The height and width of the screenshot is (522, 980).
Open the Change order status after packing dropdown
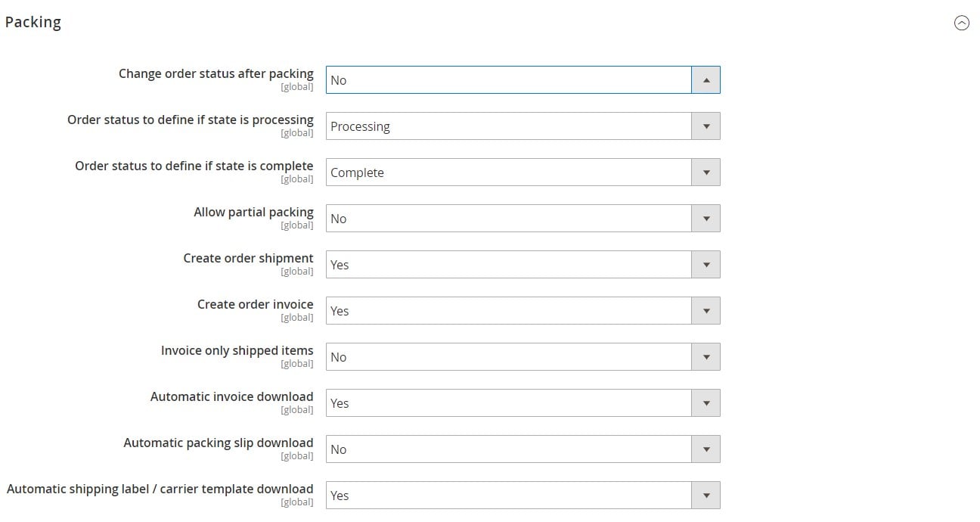(523, 80)
